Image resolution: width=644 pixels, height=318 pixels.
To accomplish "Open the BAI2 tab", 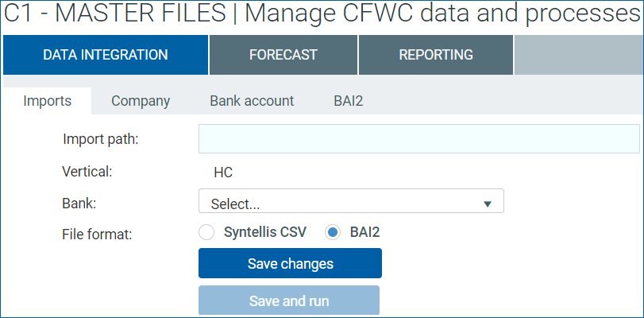I will click(349, 101).
